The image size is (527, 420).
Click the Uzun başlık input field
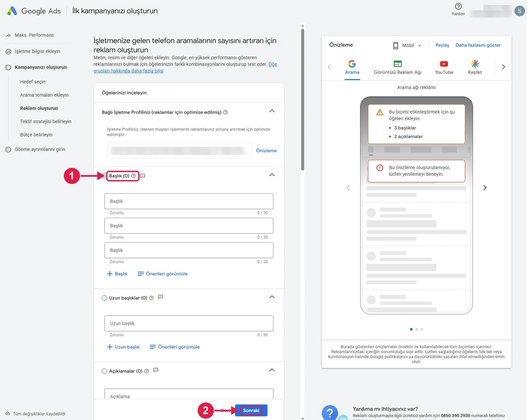click(x=189, y=323)
